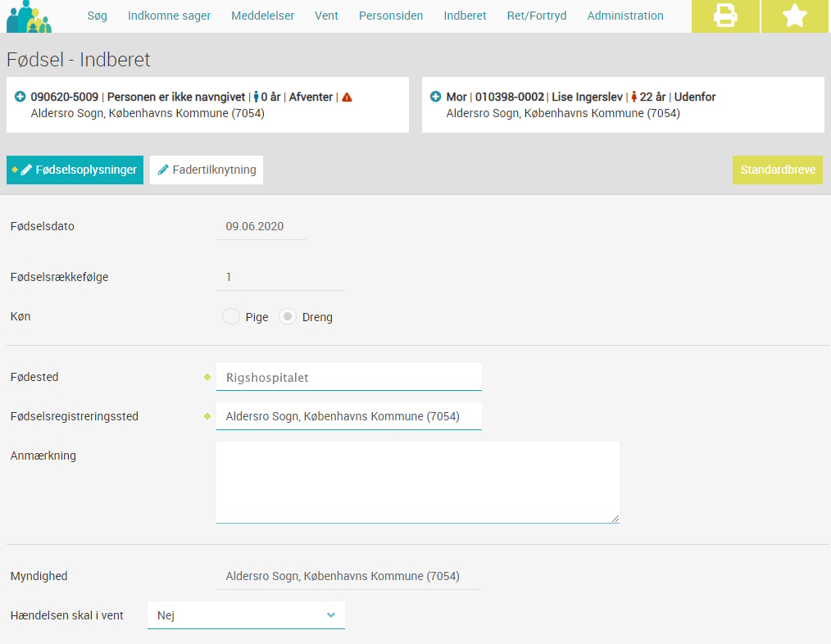Click the printer icon button
This screenshot has width=831, height=644.
725,16
